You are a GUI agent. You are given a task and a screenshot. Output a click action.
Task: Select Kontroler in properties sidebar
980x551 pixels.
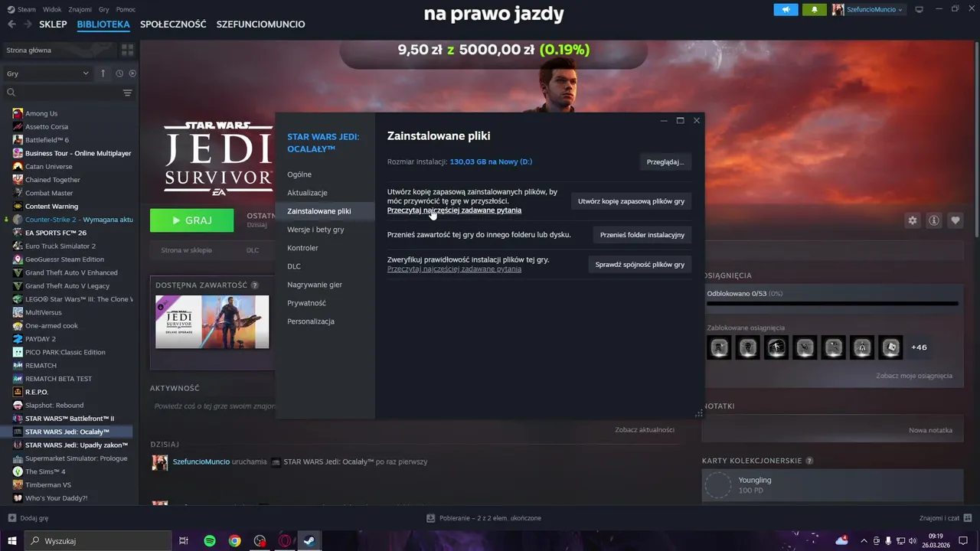[302, 248]
